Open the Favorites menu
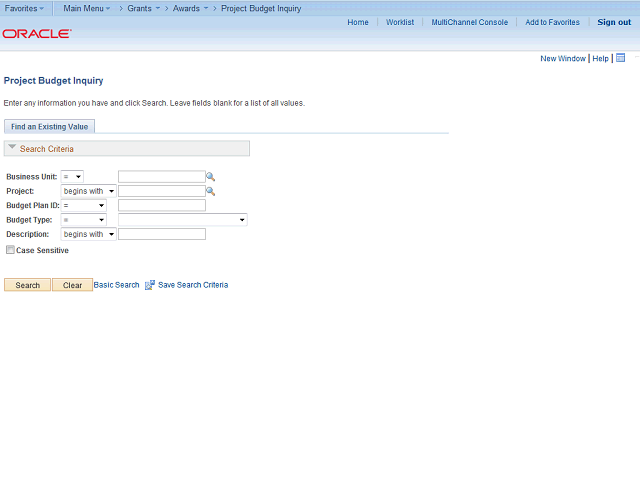This screenshot has height=480, width=640. click(x=24, y=8)
